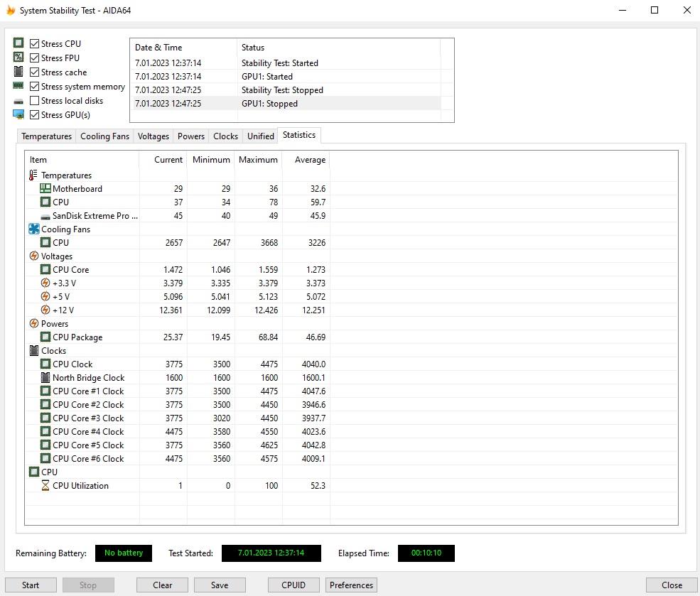Viewport: 700px width, 596px height.
Task: Click the RAM module icon beside Stress system memory
Action: pyautogui.click(x=18, y=85)
